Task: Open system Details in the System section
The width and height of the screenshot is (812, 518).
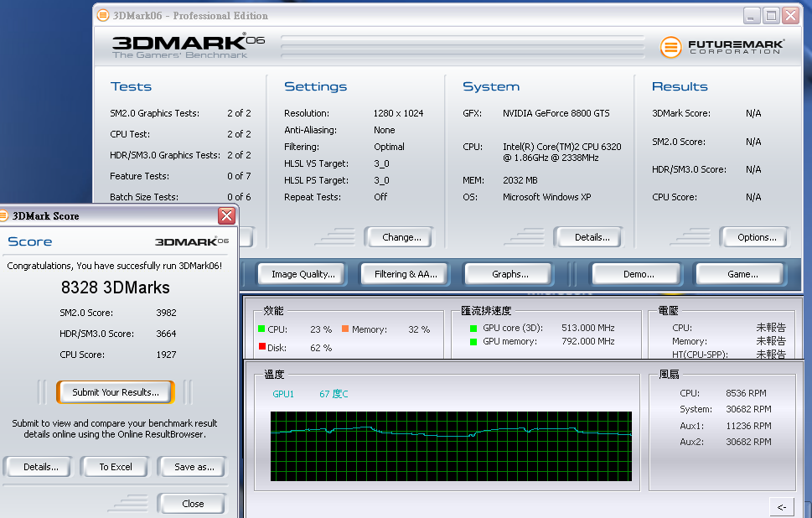Action: (x=592, y=237)
